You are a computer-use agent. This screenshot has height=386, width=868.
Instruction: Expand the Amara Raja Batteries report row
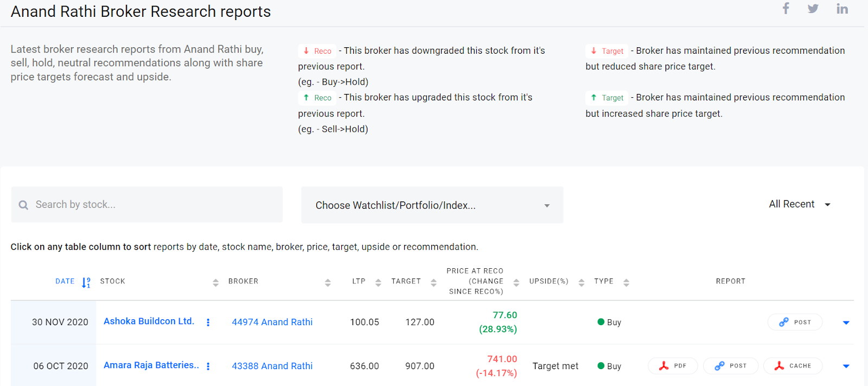tap(846, 366)
